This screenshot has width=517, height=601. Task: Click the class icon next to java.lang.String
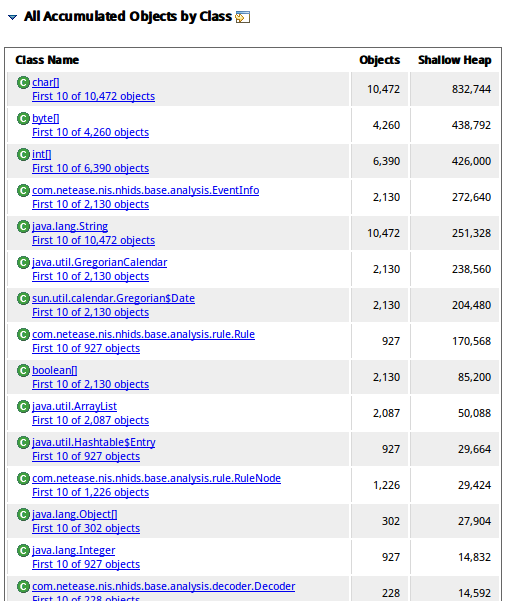click(23, 227)
